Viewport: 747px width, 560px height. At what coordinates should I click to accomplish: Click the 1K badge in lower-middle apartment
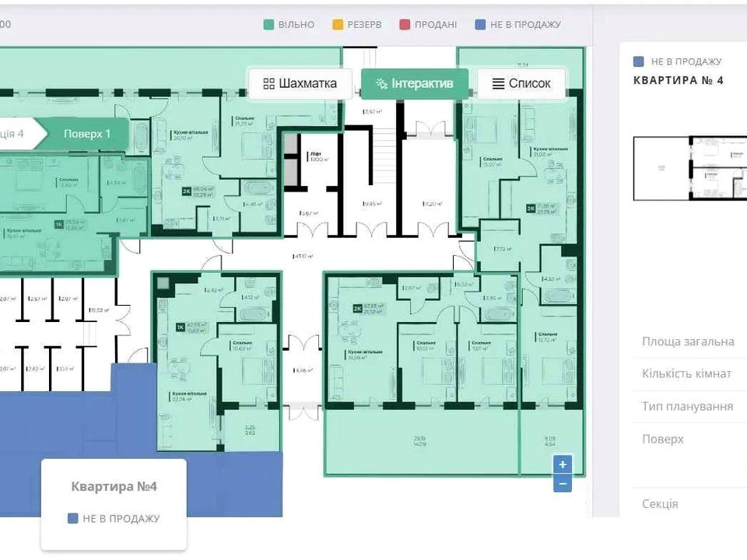tap(181, 327)
